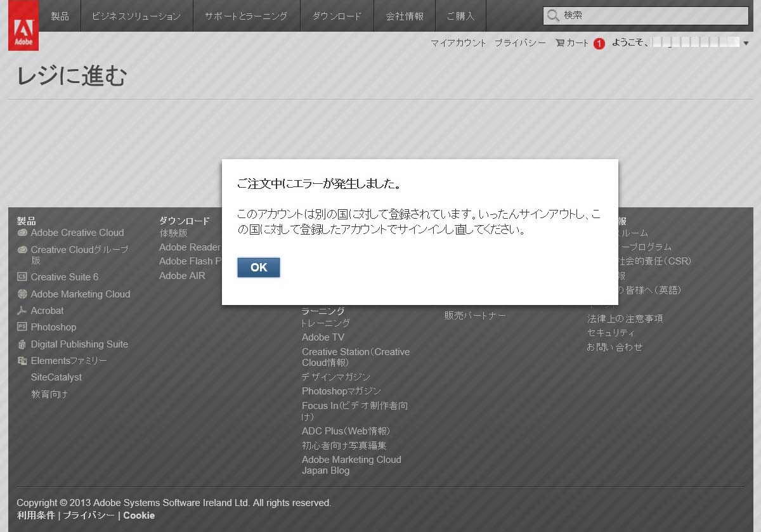Screen dimensions: 761x532
Task: Click the Photoshop icon
Action: point(22,327)
